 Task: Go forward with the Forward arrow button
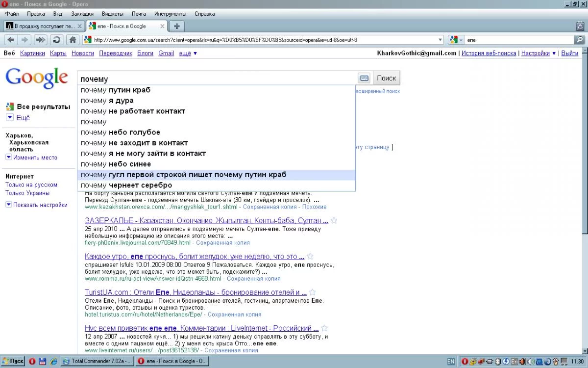24,40
